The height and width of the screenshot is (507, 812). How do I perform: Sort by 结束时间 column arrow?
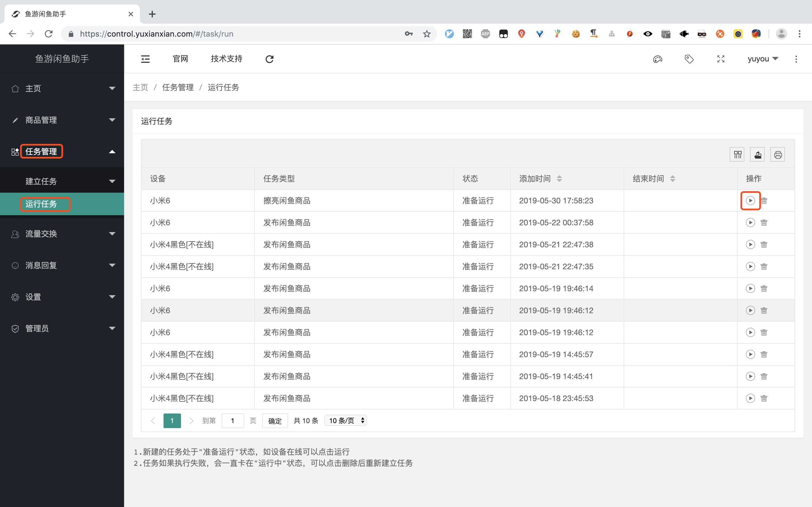point(673,178)
